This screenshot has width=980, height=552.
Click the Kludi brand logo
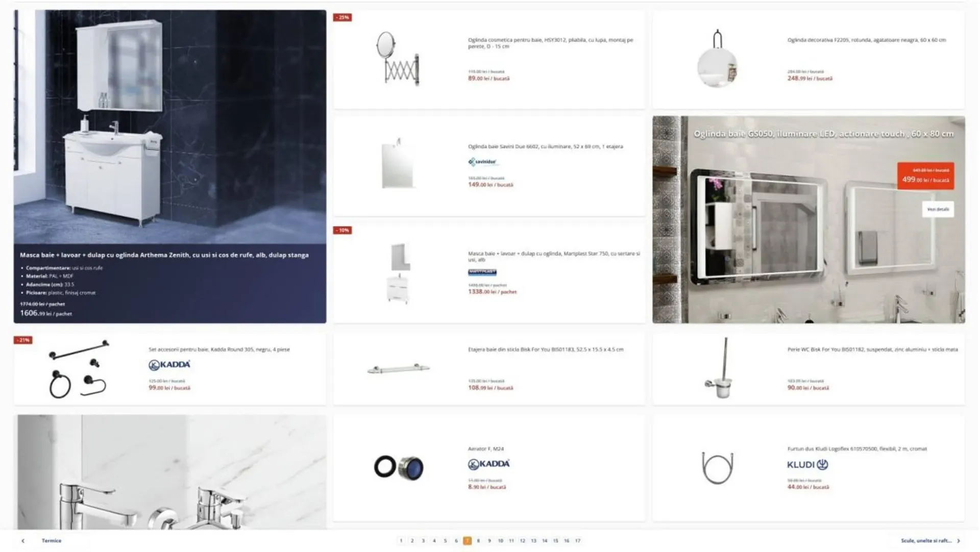807,464
